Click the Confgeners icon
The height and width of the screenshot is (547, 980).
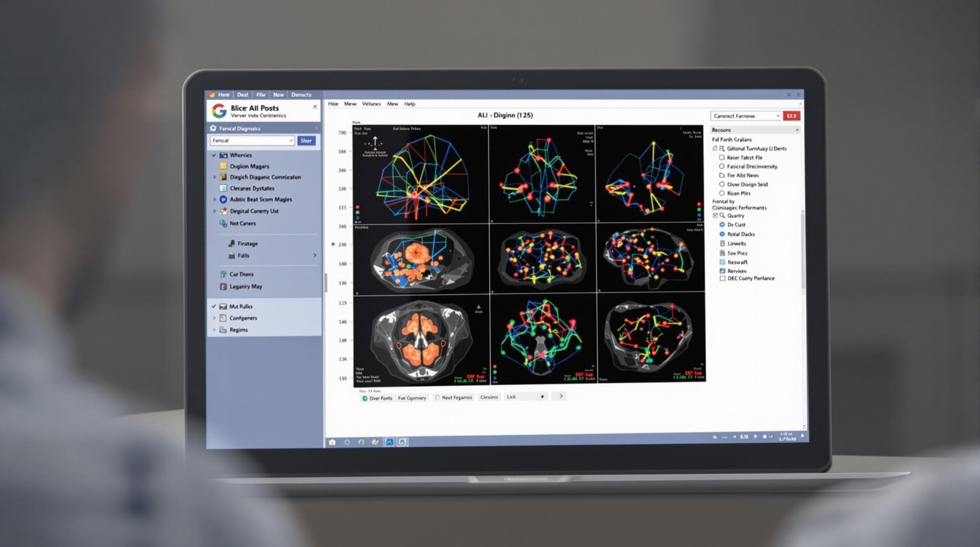[x=223, y=318]
